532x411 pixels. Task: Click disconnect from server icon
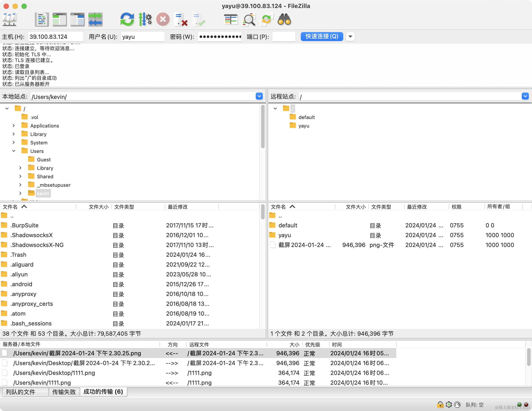coord(181,19)
